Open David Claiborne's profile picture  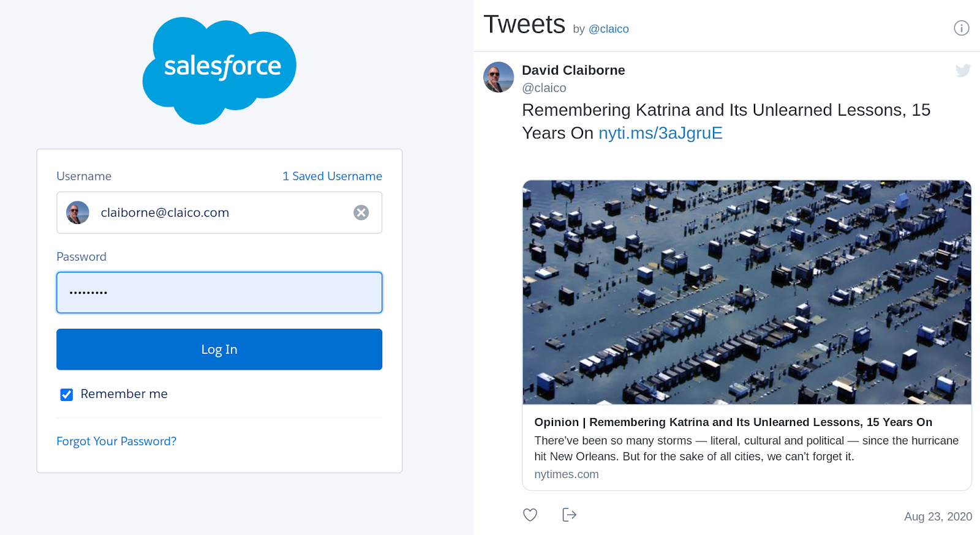[499, 77]
